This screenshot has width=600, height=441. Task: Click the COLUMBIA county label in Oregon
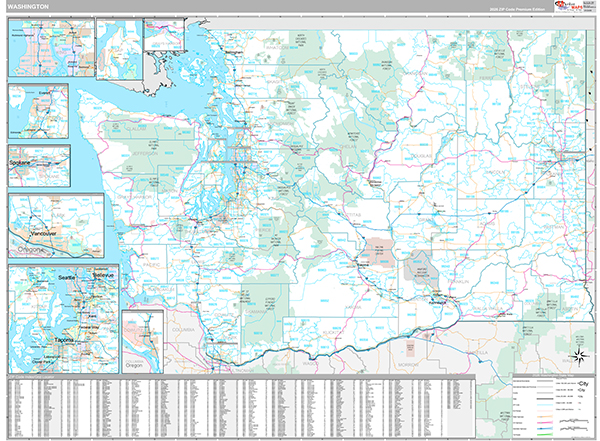(x=183, y=330)
